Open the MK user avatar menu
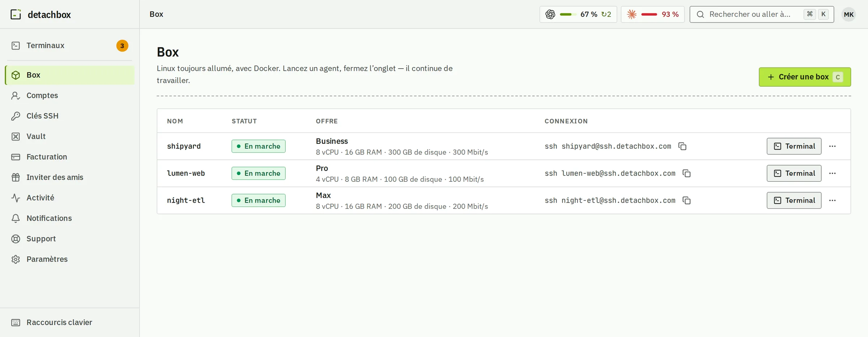This screenshot has height=337, width=868. pos(848,14)
